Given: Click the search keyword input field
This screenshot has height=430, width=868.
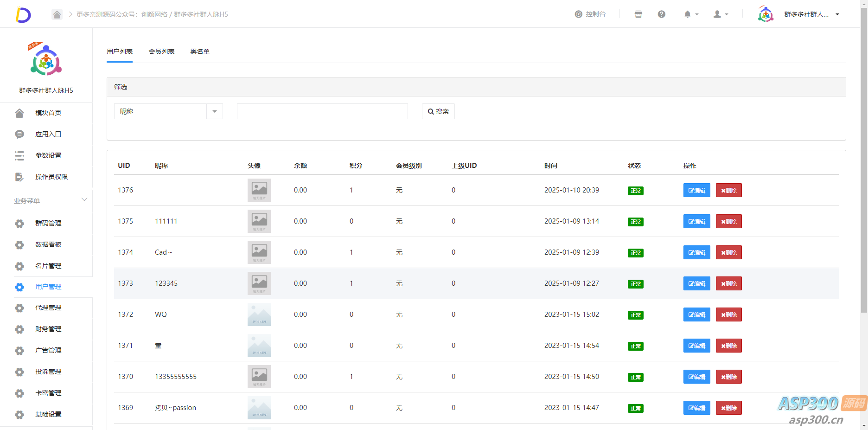Looking at the screenshot, I should 322,111.
